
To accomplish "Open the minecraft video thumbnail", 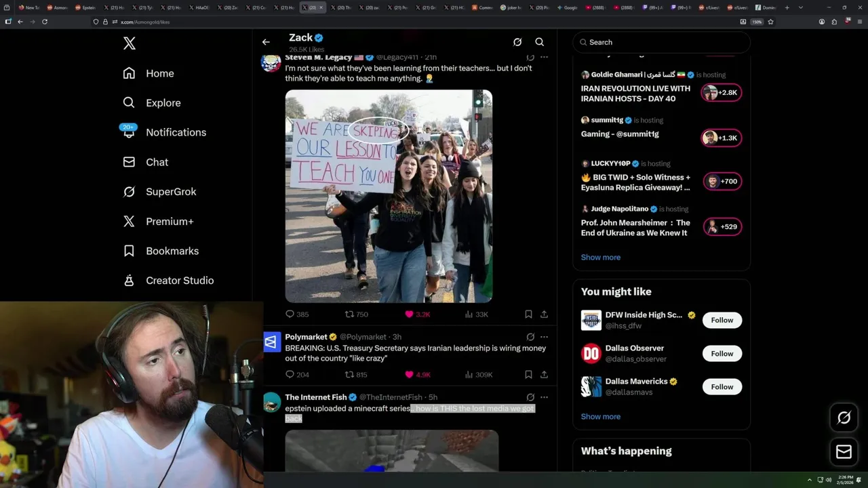I will pos(392,451).
